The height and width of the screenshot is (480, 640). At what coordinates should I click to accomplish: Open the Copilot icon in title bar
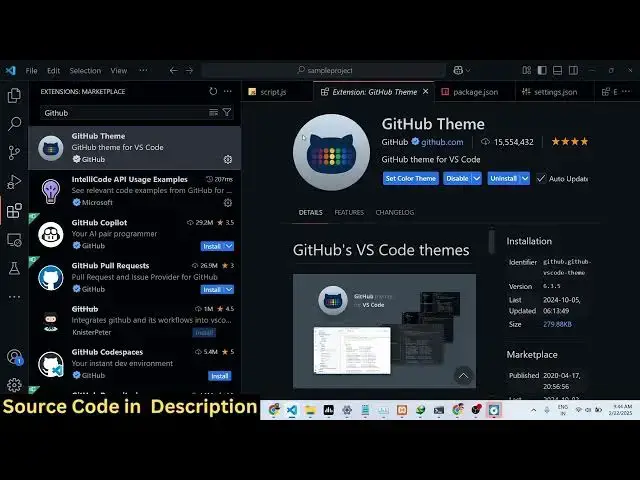pyautogui.click(x=458, y=70)
